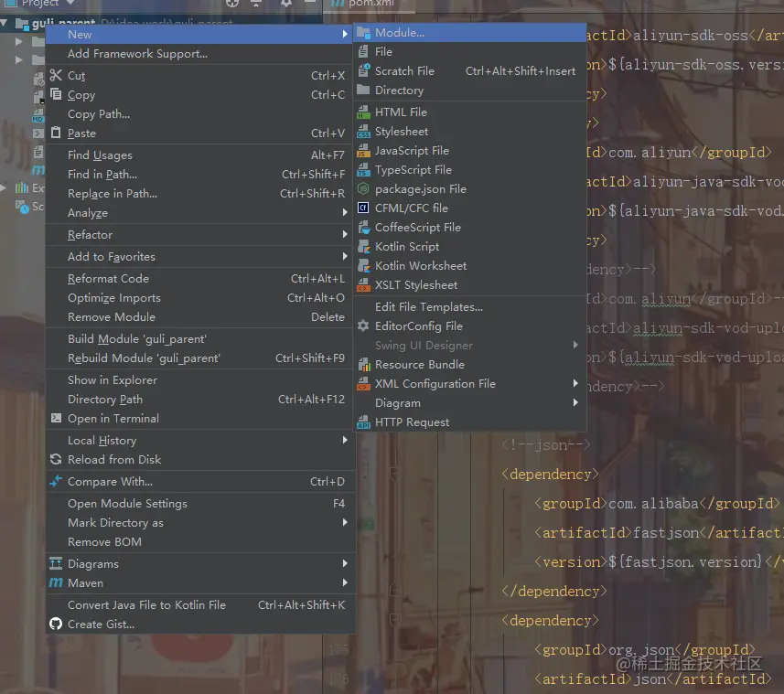Expand Mark Directory as submenu arrow
The height and width of the screenshot is (694, 784).
345,523
